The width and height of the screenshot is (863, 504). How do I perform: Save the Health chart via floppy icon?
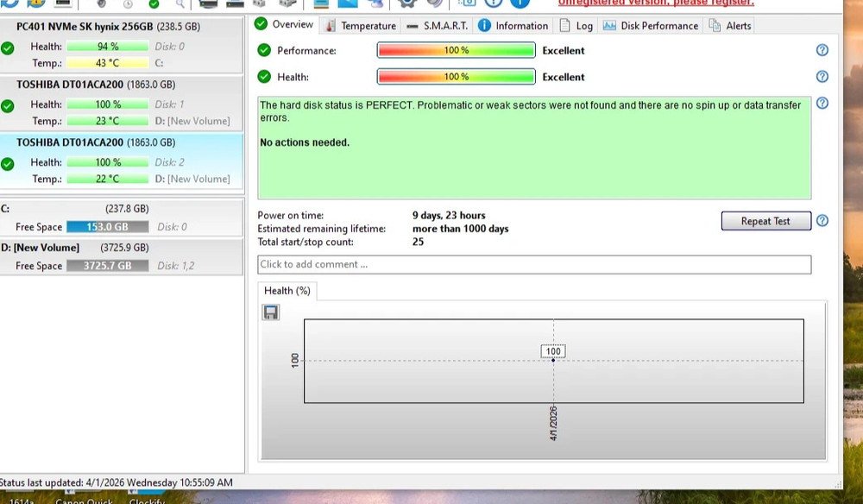pos(270,312)
